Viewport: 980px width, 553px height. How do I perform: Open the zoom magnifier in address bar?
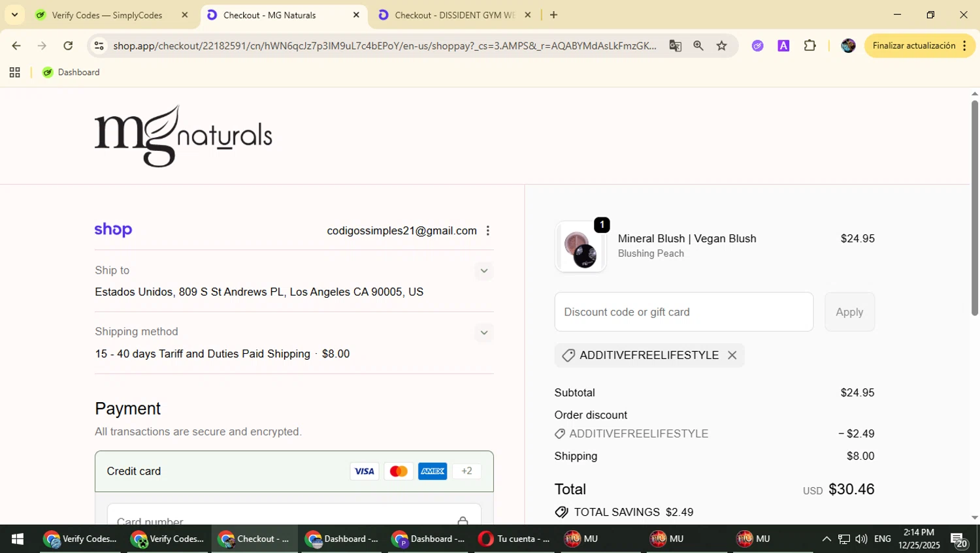698,46
